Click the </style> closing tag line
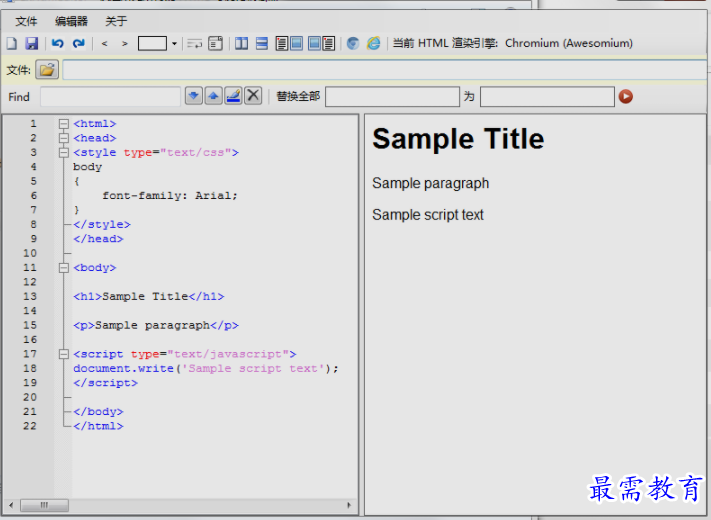This screenshot has width=711, height=520. [x=102, y=225]
